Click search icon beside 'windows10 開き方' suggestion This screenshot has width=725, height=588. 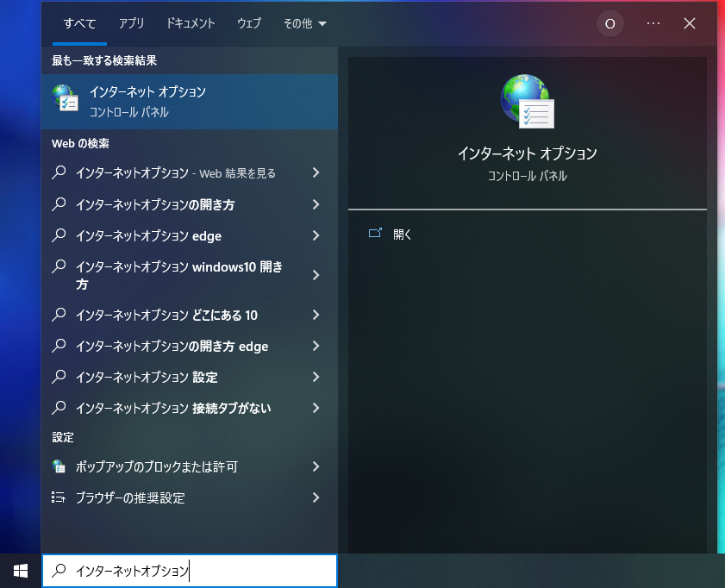[x=59, y=266]
